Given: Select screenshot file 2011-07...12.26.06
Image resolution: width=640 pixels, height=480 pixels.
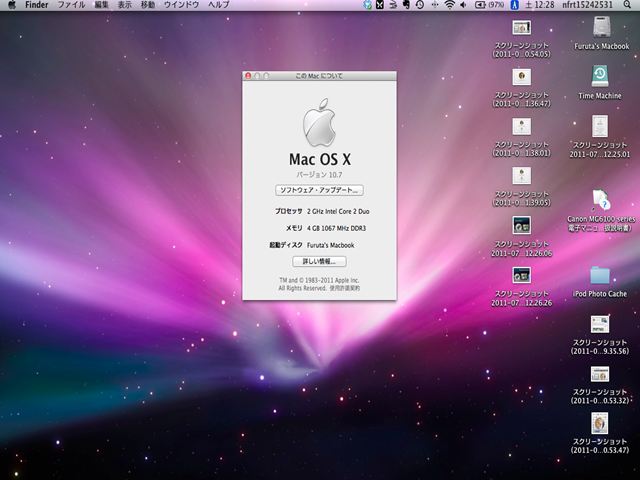Looking at the screenshot, I should point(522,225).
